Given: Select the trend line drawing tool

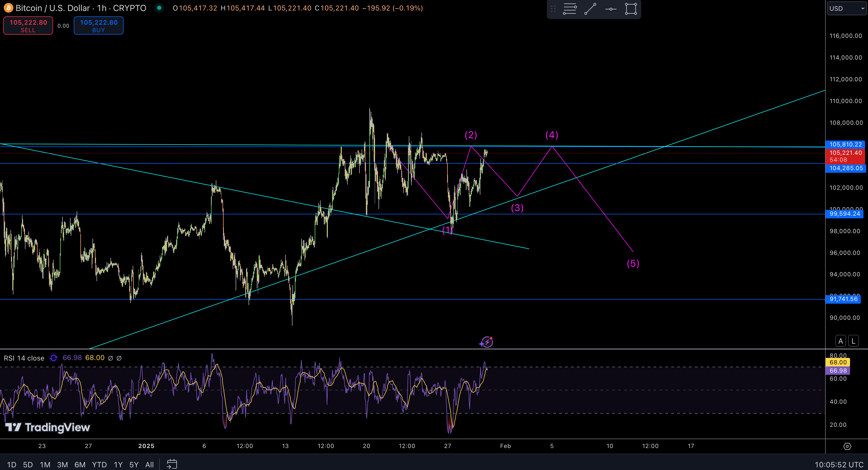Looking at the screenshot, I should [x=590, y=9].
